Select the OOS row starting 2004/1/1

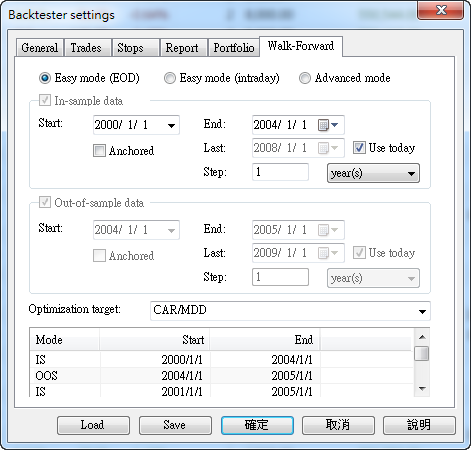[222, 376]
